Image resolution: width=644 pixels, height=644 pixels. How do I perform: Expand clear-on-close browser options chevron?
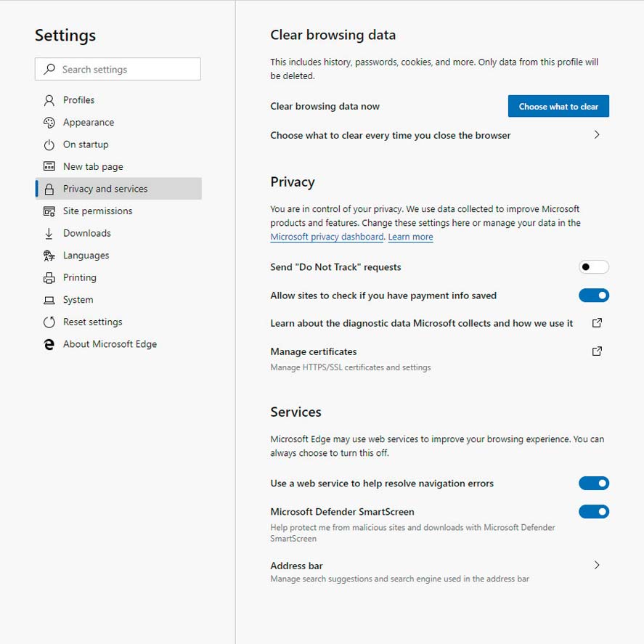597,135
